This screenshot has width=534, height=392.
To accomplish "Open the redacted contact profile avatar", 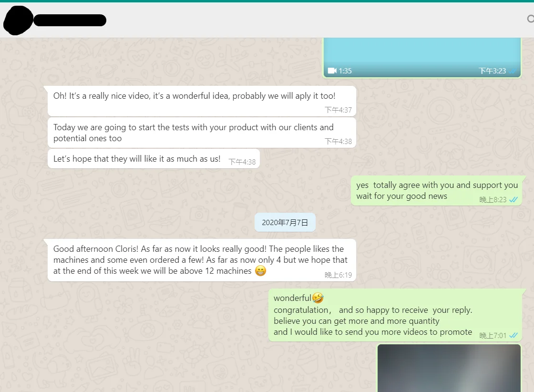I will point(18,21).
